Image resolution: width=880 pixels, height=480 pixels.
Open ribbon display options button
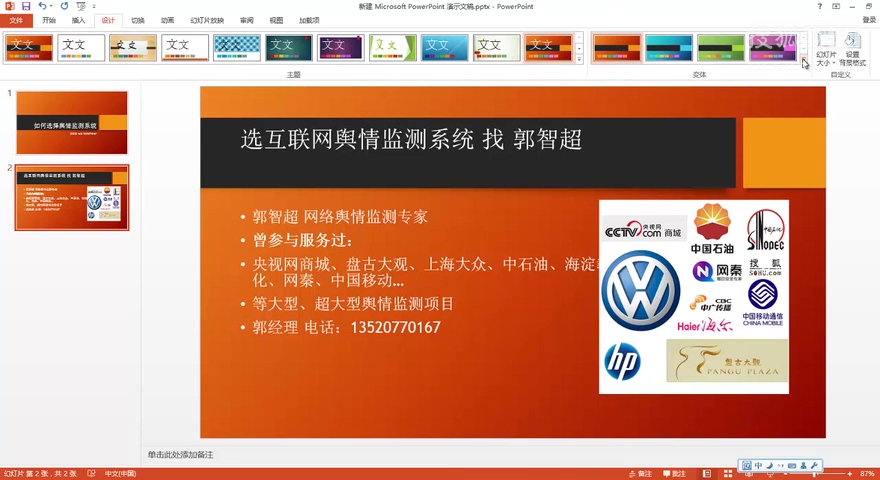click(836, 6)
